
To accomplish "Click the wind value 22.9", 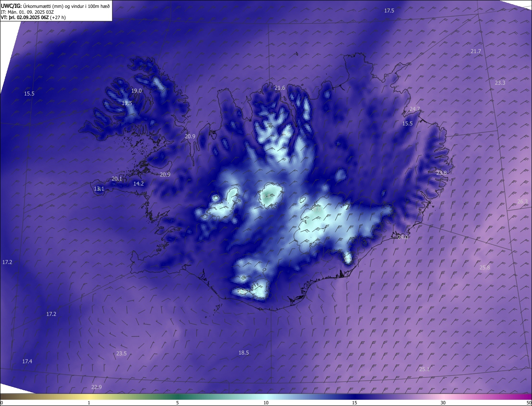I will [x=96, y=387].
